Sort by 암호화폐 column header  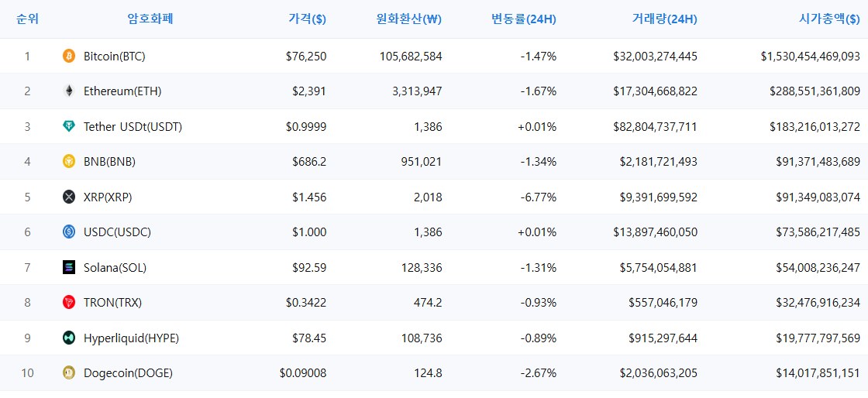(150, 19)
